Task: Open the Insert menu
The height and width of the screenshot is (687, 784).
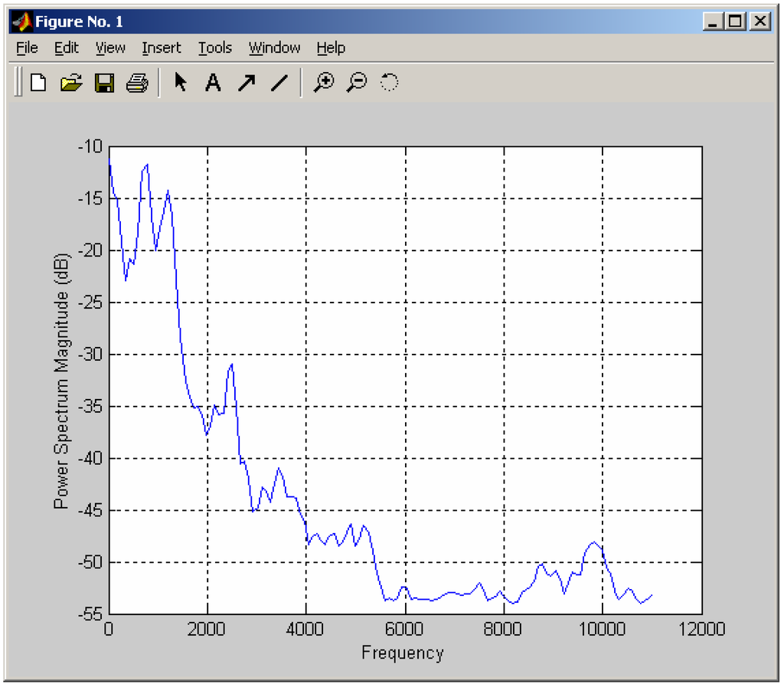Action: [x=161, y=47]
